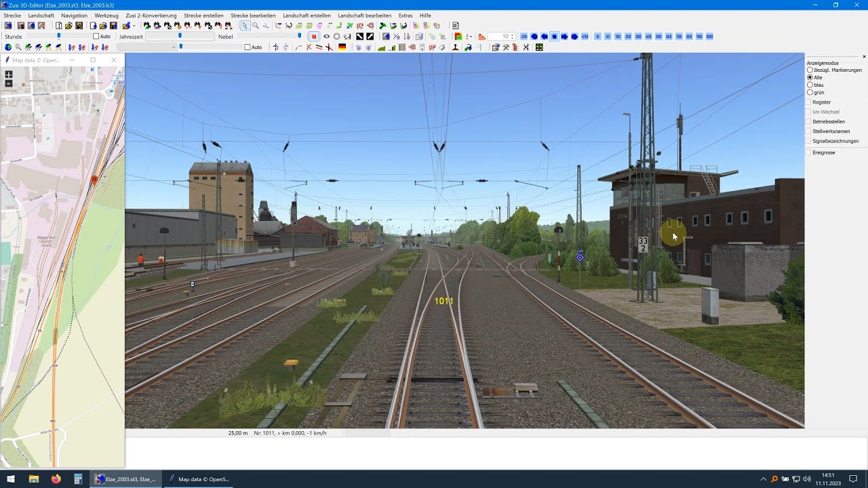Image resolution: width=868 pixels, height=488 pixels.
Task: Jump backward 250 meters with -250 button
Action: tap(524, 37)
